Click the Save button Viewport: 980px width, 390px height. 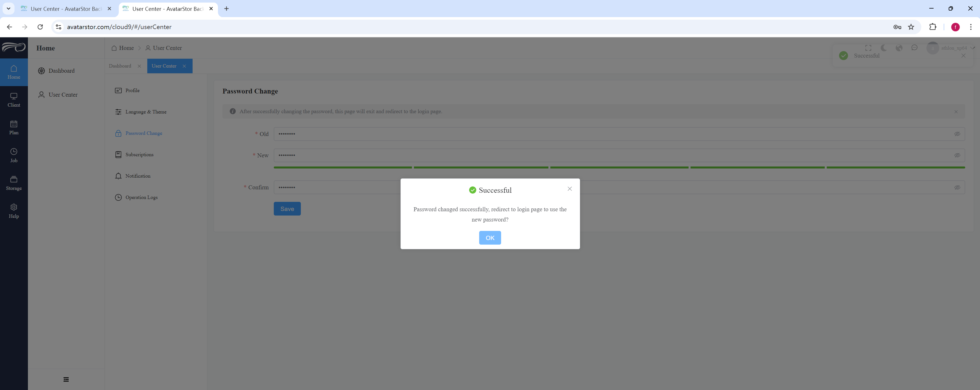click(x=287, y=209)
